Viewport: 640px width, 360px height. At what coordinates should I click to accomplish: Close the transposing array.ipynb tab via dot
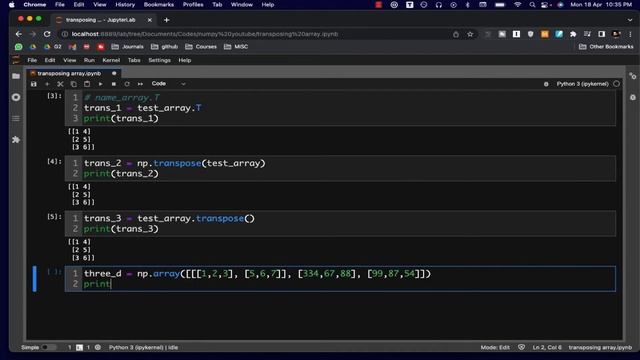click(114, 73)
